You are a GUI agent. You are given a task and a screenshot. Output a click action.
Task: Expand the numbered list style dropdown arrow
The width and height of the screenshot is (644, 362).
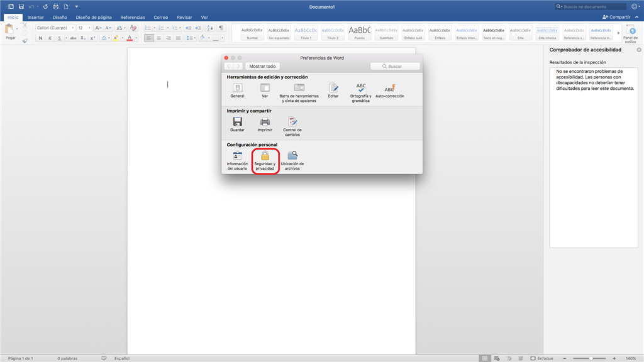click(x=167, y=28)
